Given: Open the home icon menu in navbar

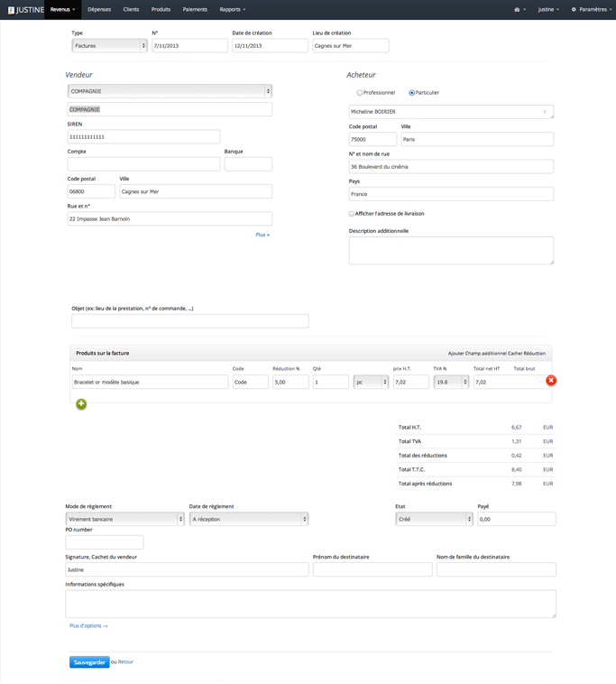Looking at the screenshot, I should pos(519,10).
